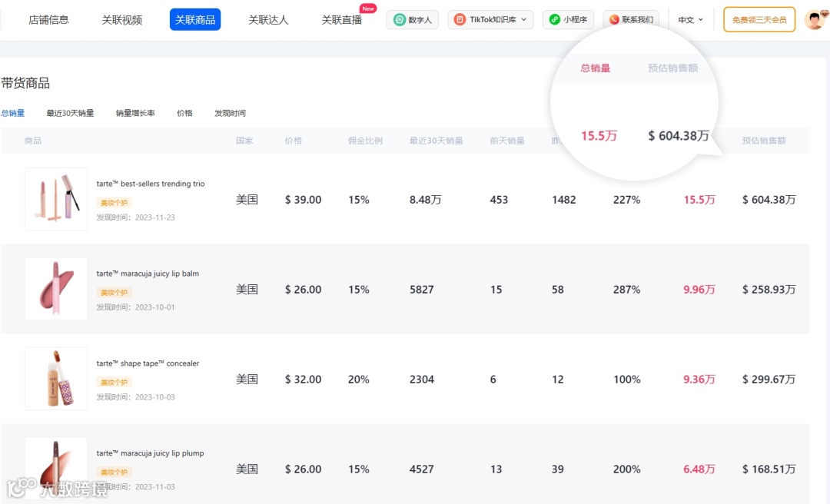Switch to the 关联视频 tab
Image resolution: width=830 pixels, height=504 pixels.
123,19
